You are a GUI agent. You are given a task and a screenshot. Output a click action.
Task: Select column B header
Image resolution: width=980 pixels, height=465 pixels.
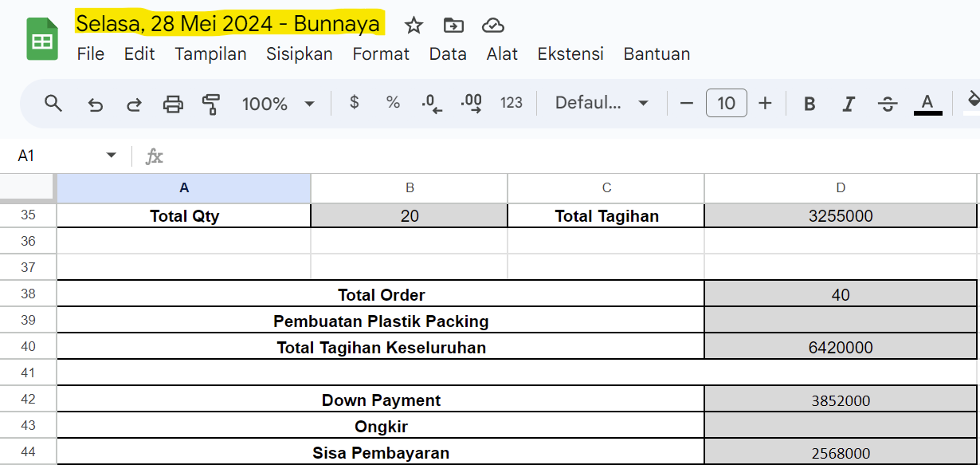410,188
